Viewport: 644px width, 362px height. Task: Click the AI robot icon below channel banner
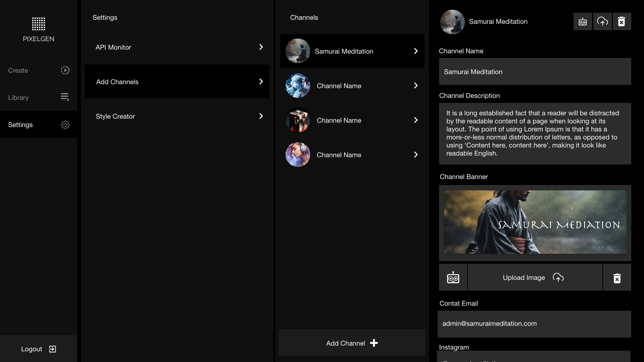tap(453, 278)
